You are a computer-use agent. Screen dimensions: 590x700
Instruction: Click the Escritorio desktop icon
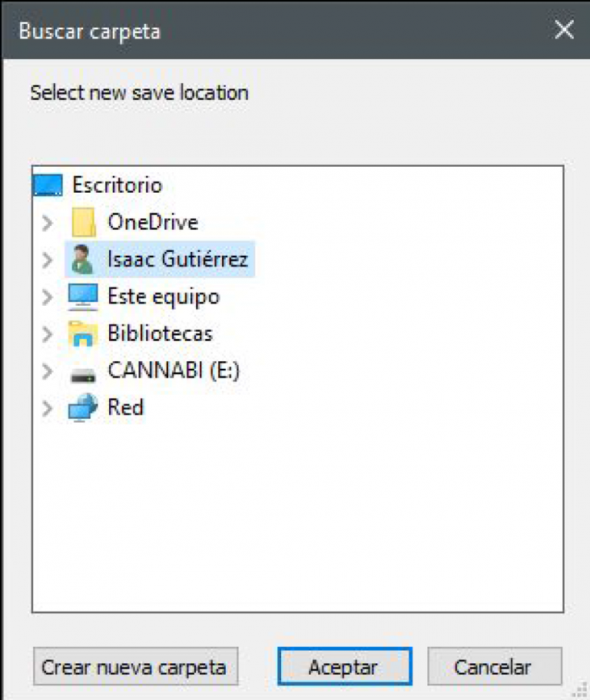point(48,185)
